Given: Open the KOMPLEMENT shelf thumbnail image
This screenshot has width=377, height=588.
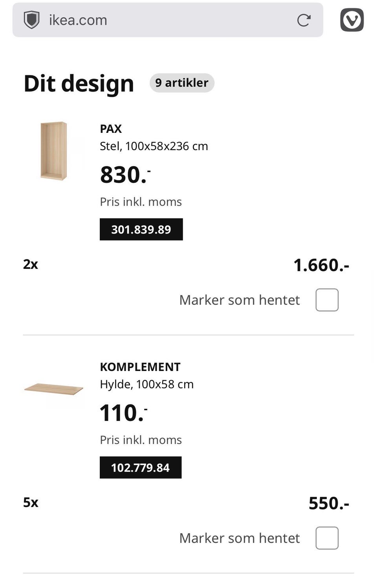Looking at the screenshot, I should (54, 389).
